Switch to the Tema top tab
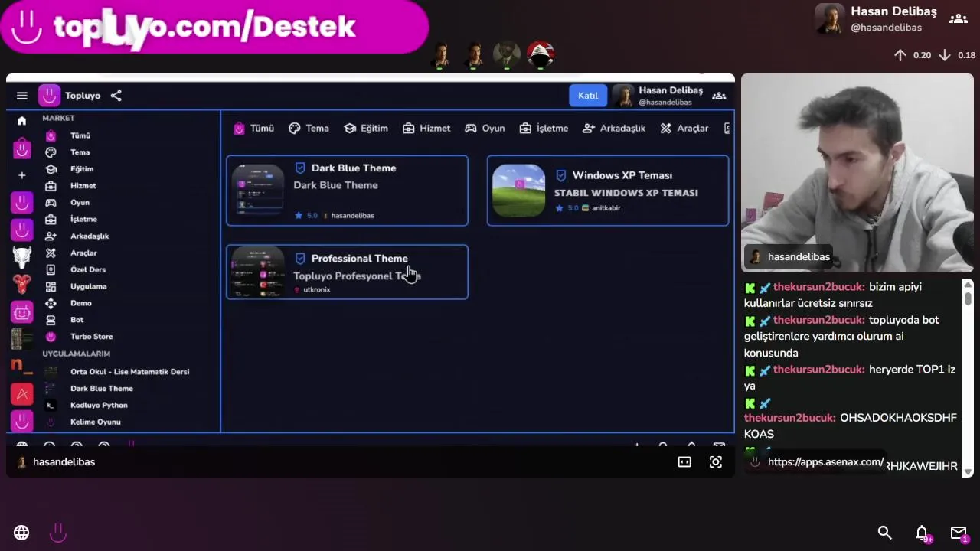The height and width of the screenshot is (551, 980). [x=309, y=129]
